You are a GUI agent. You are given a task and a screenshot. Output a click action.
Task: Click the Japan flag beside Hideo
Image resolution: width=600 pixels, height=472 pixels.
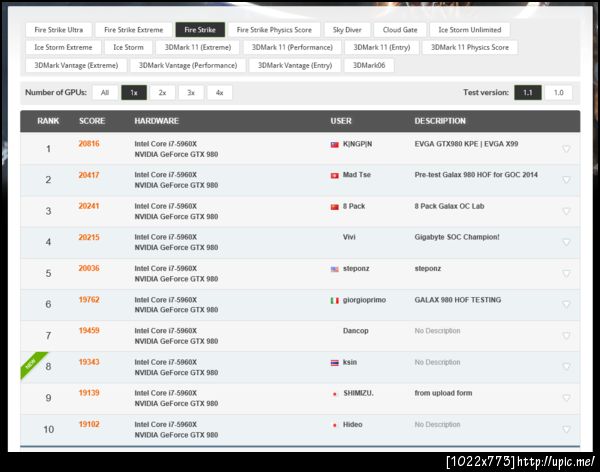tap(335, 425)
